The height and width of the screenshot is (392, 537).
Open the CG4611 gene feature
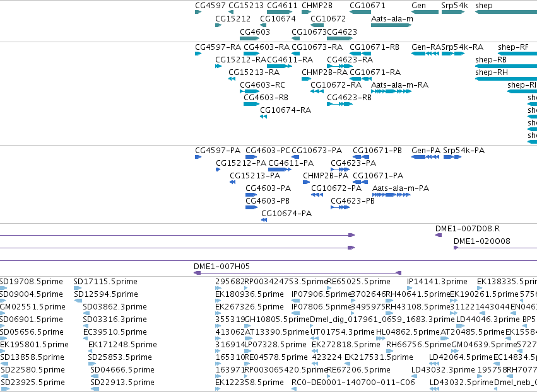[280, 12]
